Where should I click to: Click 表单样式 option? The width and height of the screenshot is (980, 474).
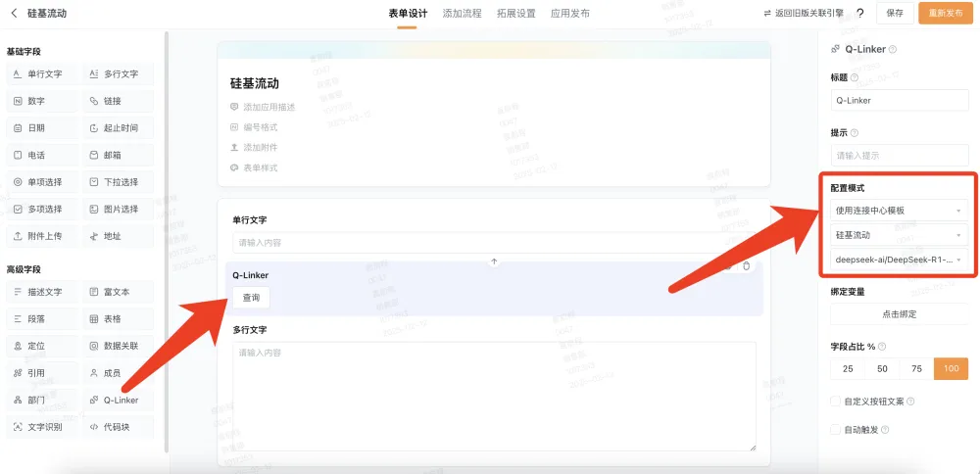click(254, 168)
